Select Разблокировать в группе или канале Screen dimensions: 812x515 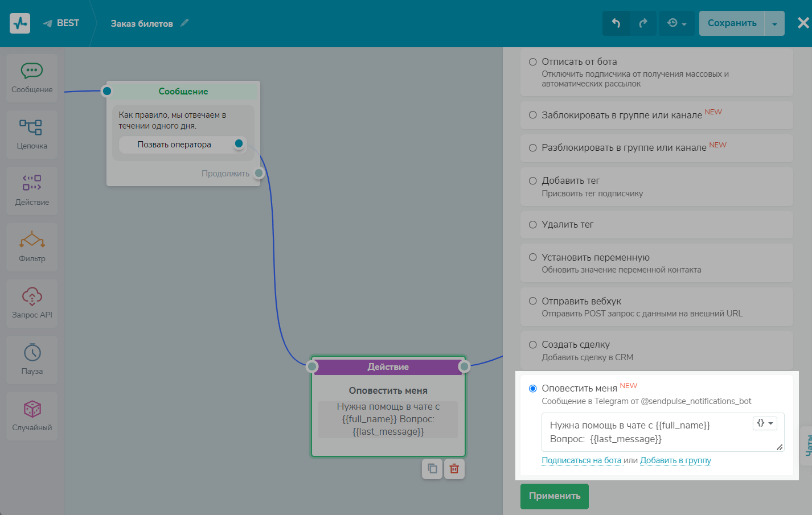coord(657,148)
